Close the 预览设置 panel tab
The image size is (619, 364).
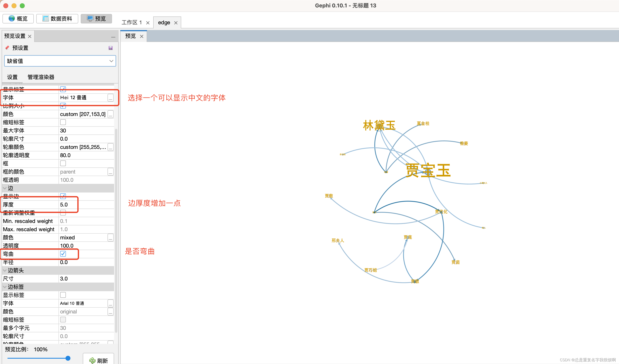[x=30, y=36]
